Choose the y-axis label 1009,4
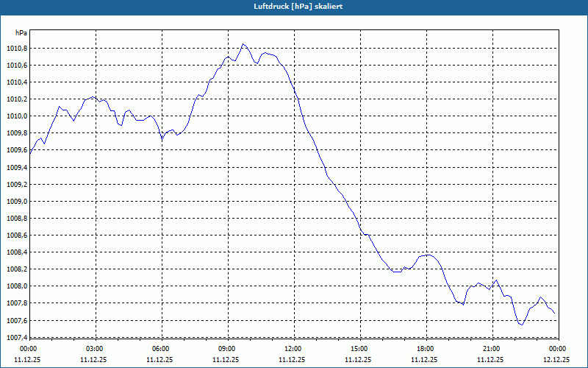This screenshot has width=588, height=368. [17, 168]
